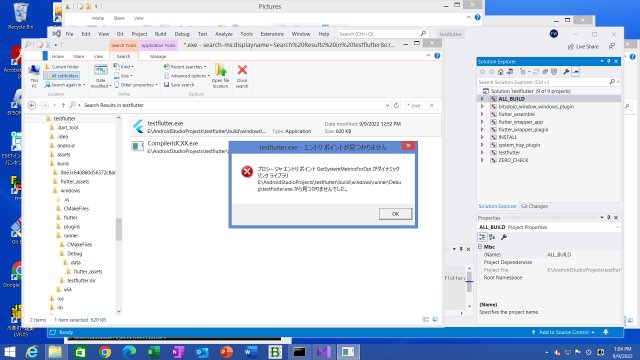
Task: Click the Solution Explorer collapse all icon
Action: point(545,72)
